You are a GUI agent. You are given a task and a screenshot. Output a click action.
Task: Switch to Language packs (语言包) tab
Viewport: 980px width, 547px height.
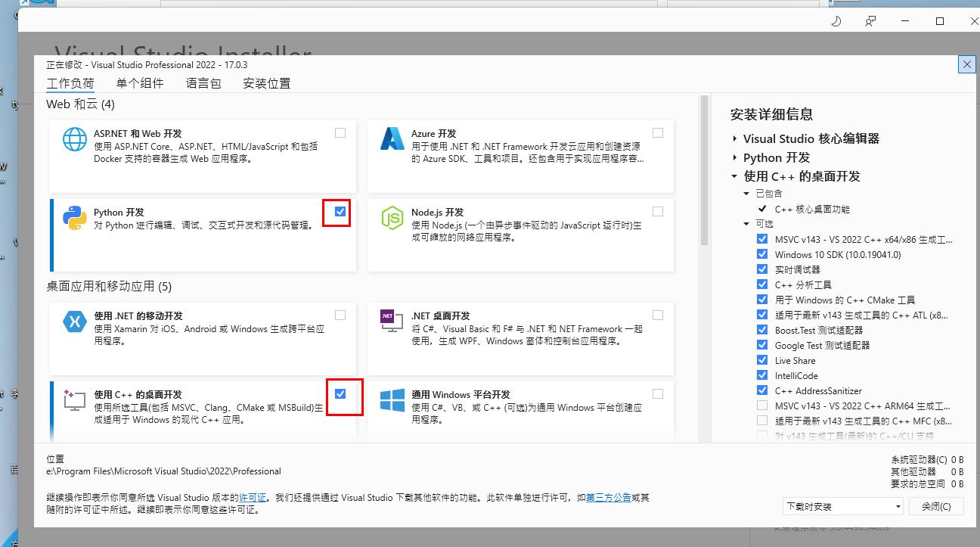203,83
